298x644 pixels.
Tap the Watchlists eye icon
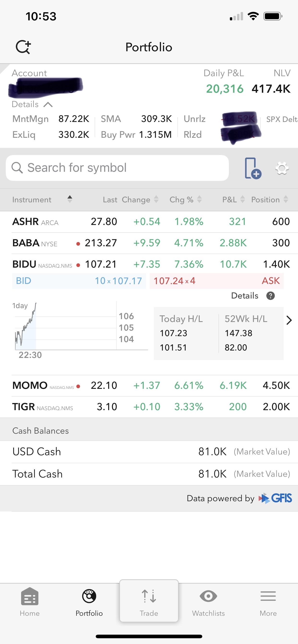(208, 596)
